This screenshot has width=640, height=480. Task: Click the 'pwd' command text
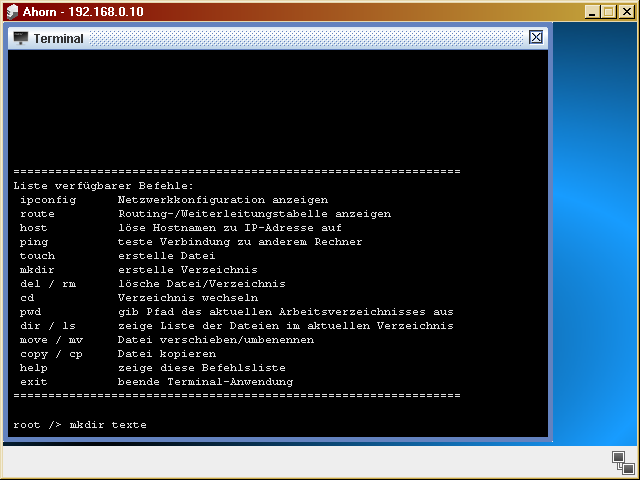point(31,312)
